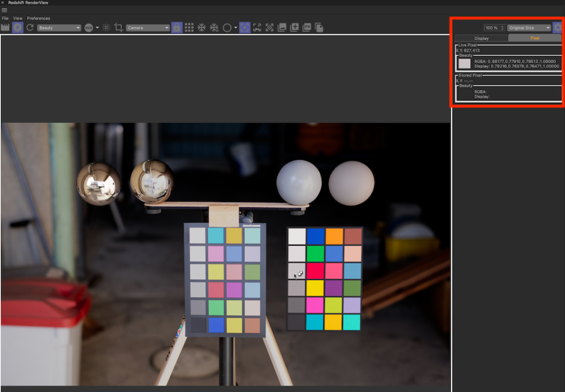
Task: Expand the Original Size dropdown
Action: pyautogui.click(x=529, y=28)
